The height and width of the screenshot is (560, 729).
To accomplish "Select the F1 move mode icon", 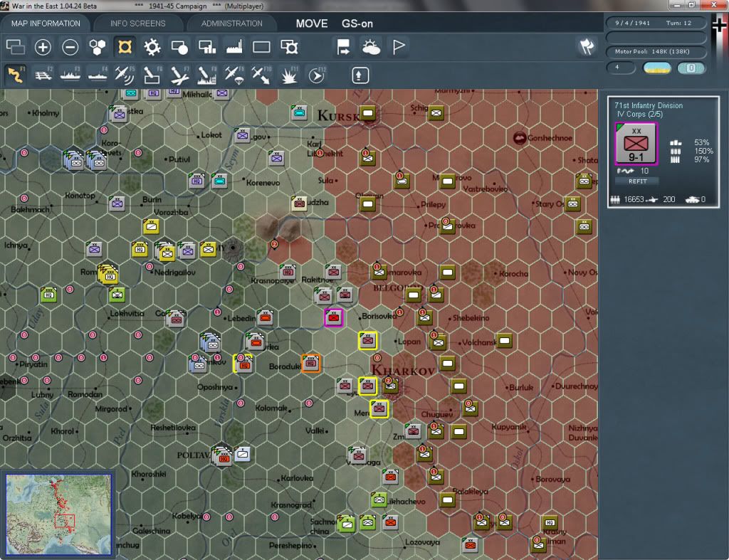I will [x=16, y=75].
